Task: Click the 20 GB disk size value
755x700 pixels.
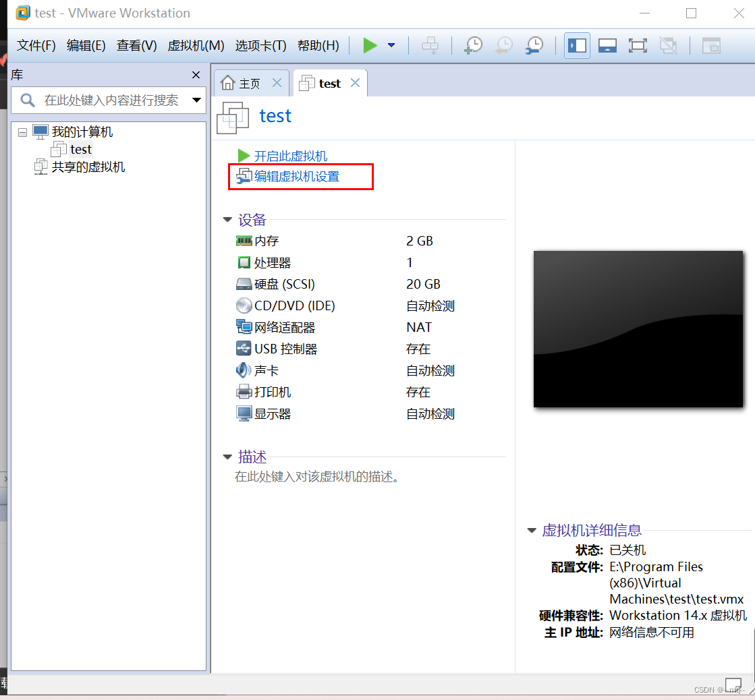Action: tap(423, 284)
